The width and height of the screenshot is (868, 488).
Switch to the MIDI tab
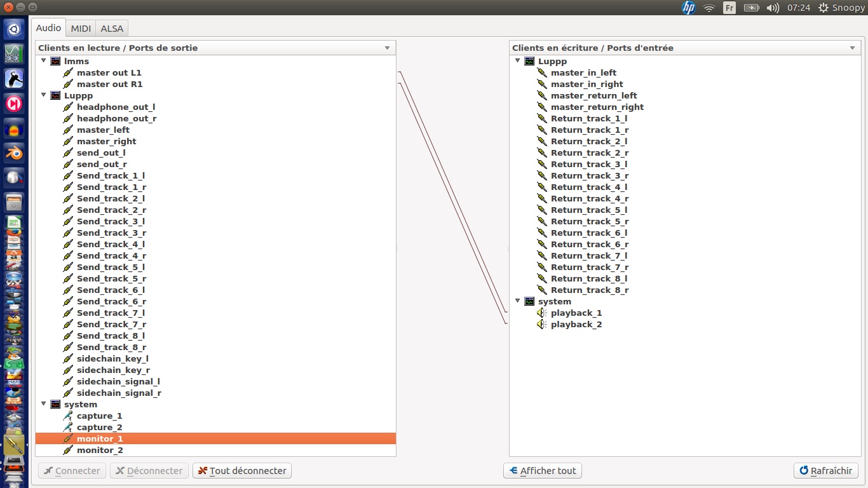(x=81, y=29)
